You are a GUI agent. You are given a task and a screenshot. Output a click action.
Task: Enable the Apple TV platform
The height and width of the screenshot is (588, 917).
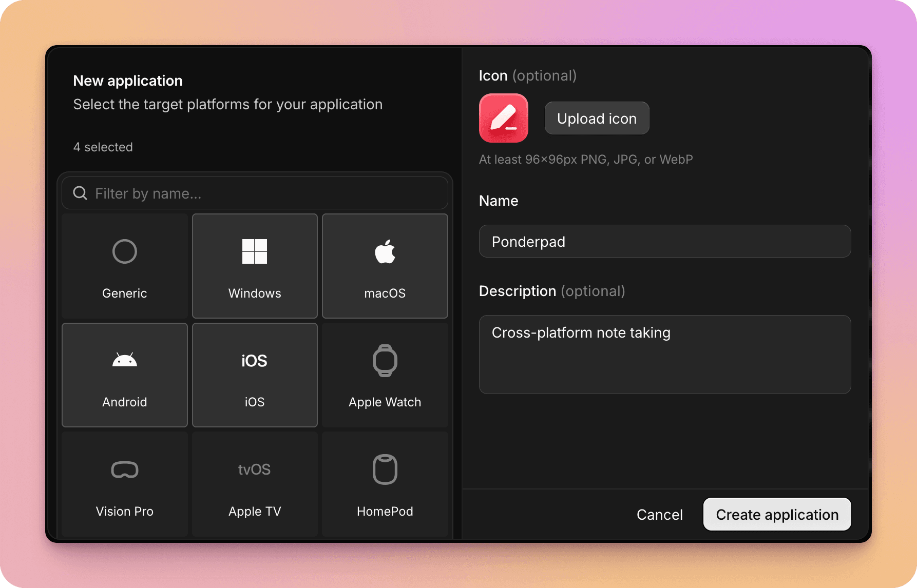255,484
